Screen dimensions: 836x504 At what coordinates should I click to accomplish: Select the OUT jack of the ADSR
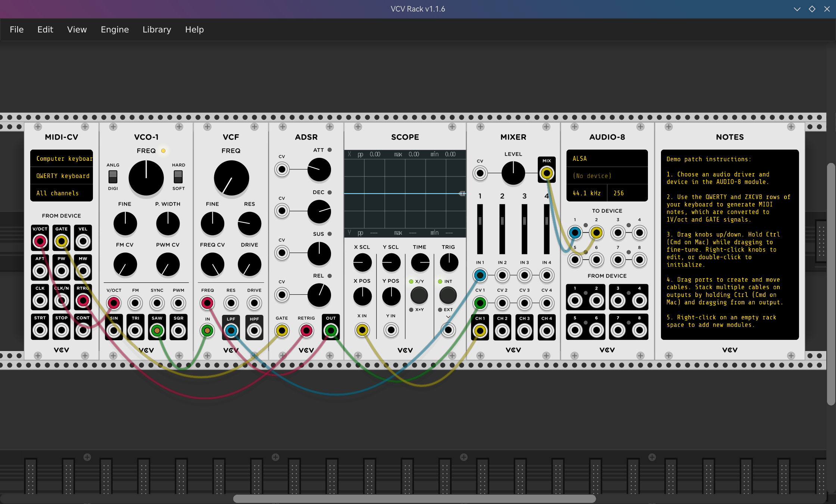[330, 330]
